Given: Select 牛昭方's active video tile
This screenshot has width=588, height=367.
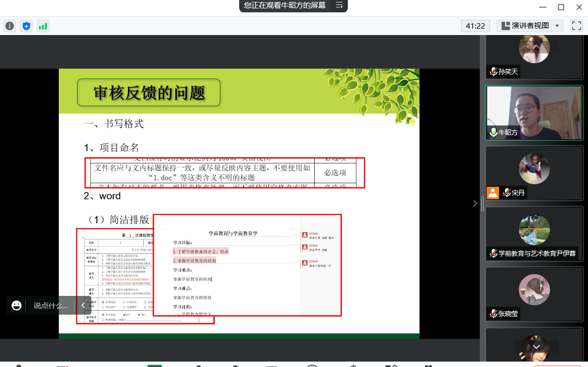Looking at the screenshot, I should tap(534, 113).
